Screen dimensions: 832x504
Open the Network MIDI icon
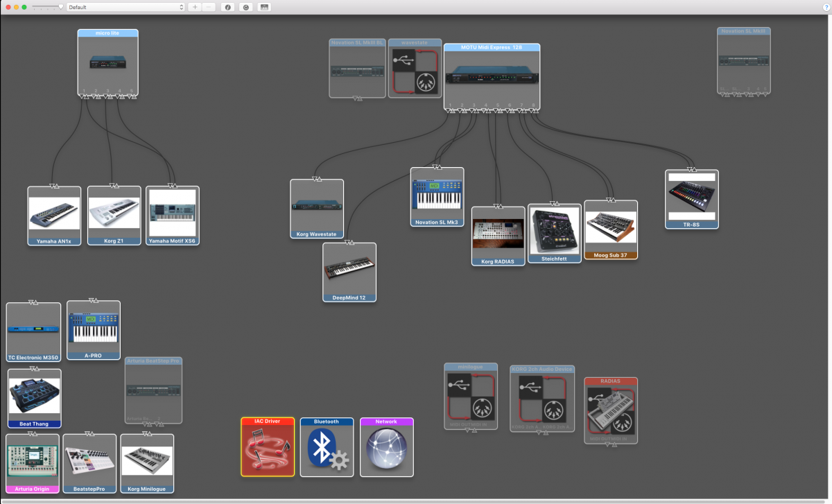click(x=387, y=447)
